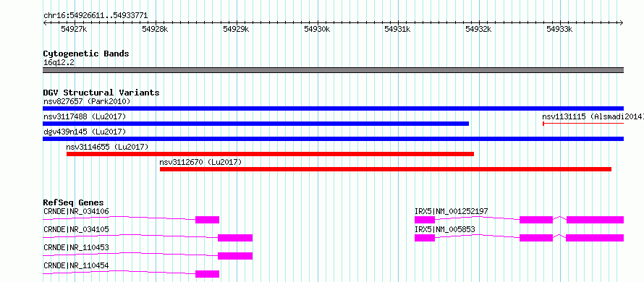Click the DGV Structural Variants track title
The height and width of the screenshot is (282, 644).
coord(101,93)
